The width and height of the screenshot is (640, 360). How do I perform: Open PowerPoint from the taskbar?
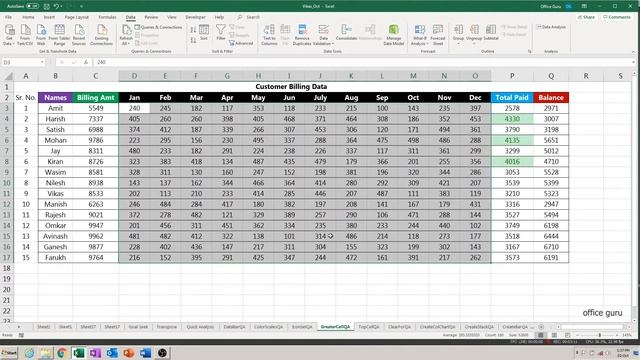point(129,353)
